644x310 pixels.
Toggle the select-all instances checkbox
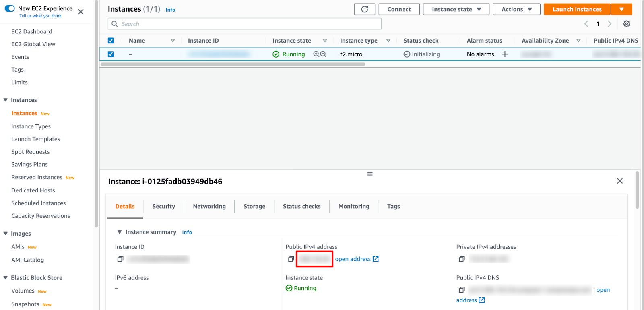(111, 41)
